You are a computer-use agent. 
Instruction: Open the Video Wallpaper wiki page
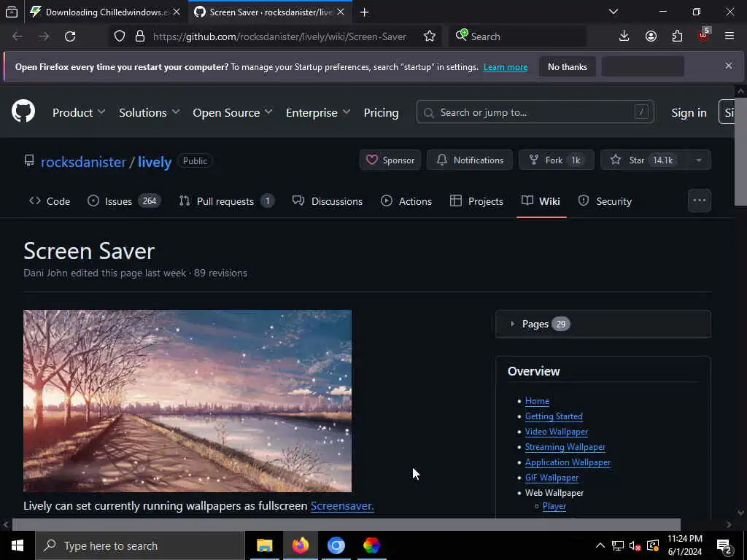click(x=557, y=432)
